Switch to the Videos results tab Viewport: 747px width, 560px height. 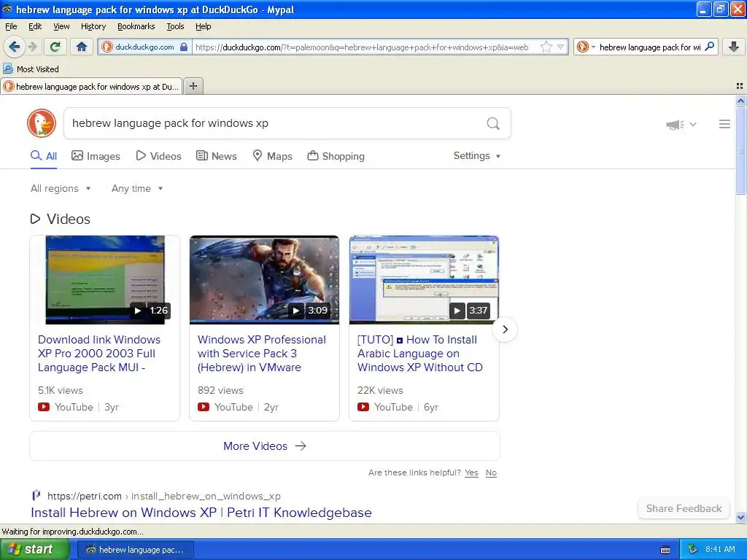pyautogui.click(x=158, y=156)
